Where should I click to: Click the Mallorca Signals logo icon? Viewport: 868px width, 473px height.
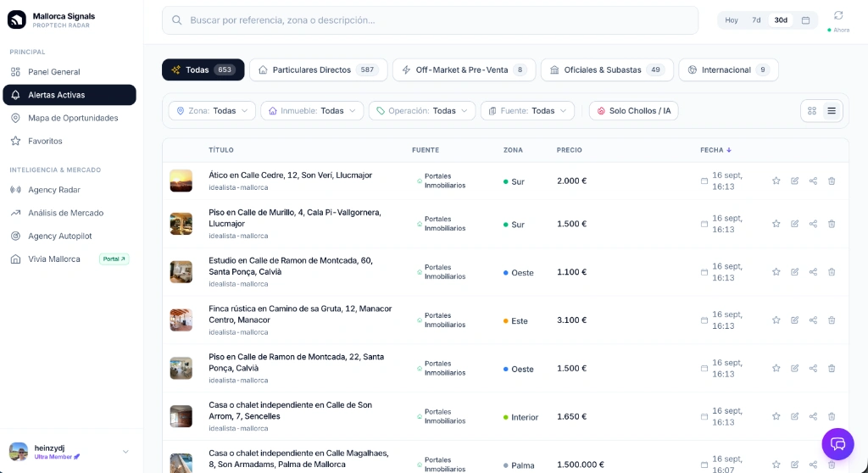[x=17, y=19]
